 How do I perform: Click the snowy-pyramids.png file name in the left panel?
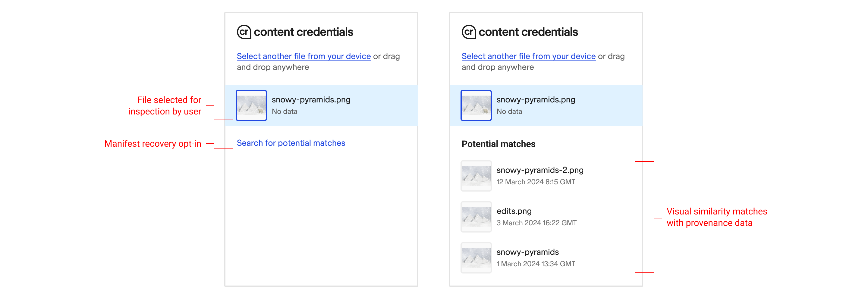point(311,100)
